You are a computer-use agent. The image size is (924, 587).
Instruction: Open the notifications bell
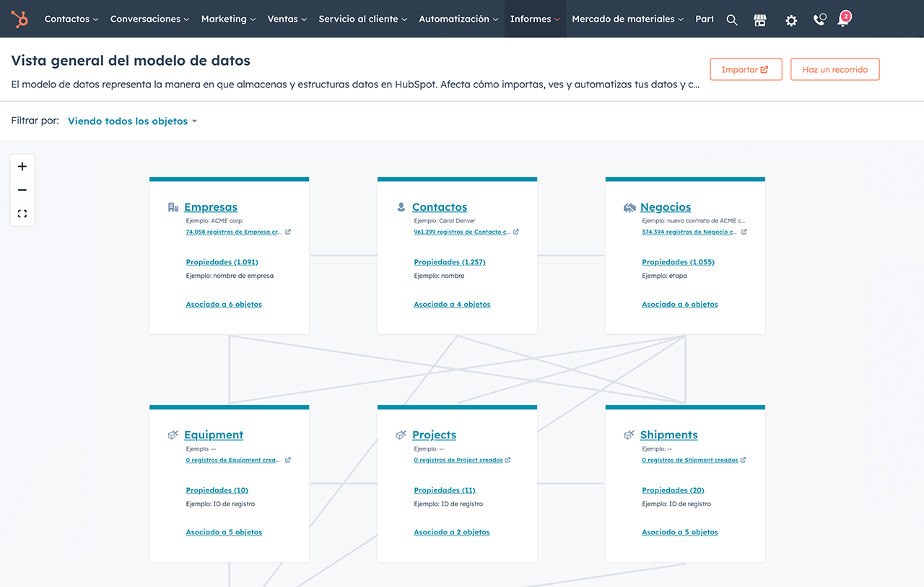842,20
